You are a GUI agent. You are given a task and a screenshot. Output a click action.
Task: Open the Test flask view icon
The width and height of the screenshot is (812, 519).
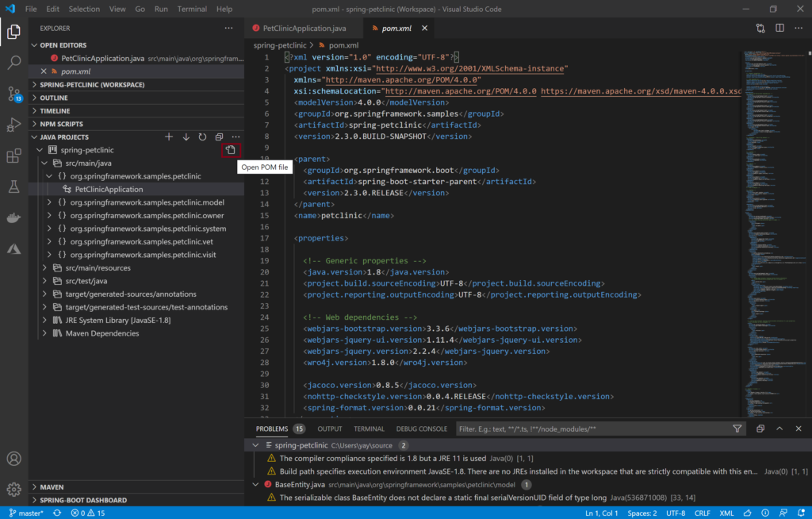[14, 186]
